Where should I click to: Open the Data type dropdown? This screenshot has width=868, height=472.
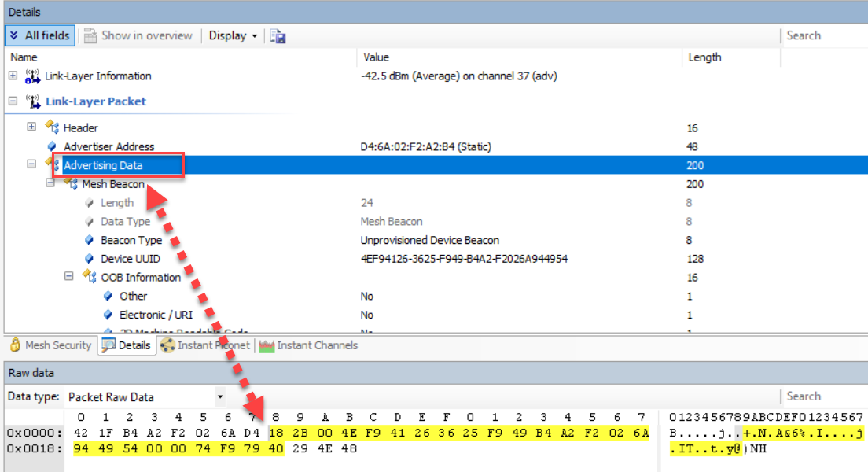[x=219, y=397]
